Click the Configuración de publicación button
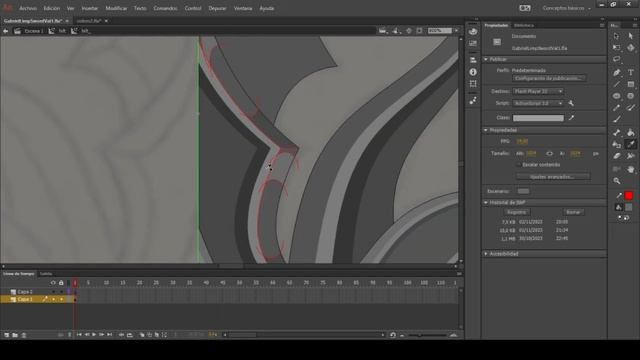This screenshot has width=640, height=360. [549, 78]
